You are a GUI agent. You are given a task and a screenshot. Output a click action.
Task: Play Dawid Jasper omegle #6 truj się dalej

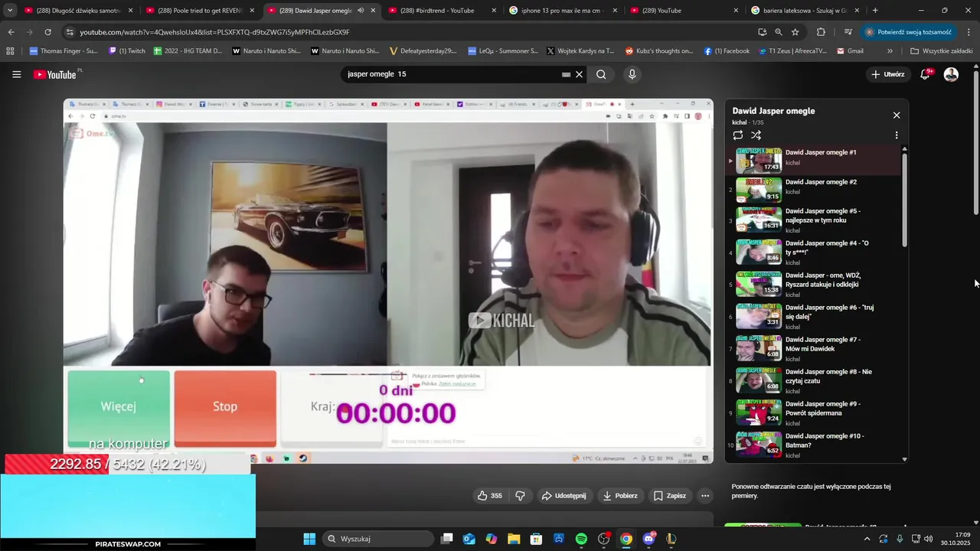coord(816,317)
